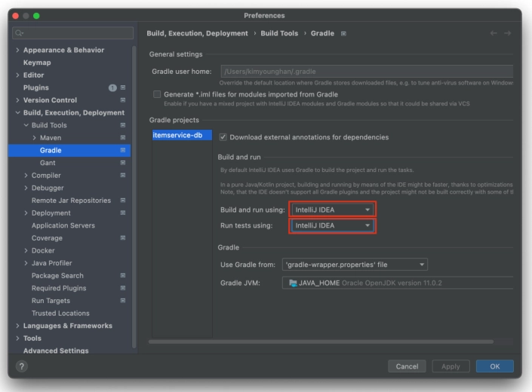The image size is (532, 392).
Task: Click the project icon next to Package Search
Action: pos(123,275)
